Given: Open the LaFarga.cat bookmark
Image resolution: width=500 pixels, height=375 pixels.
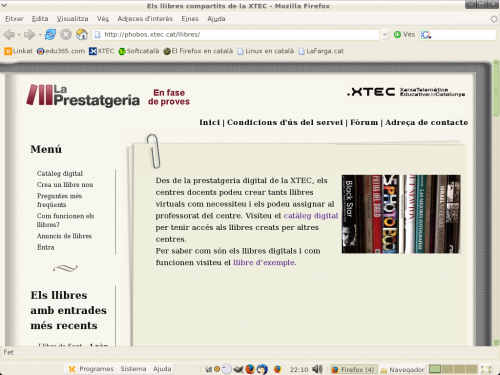Looking at the screenshot, I should click(321, 51).
